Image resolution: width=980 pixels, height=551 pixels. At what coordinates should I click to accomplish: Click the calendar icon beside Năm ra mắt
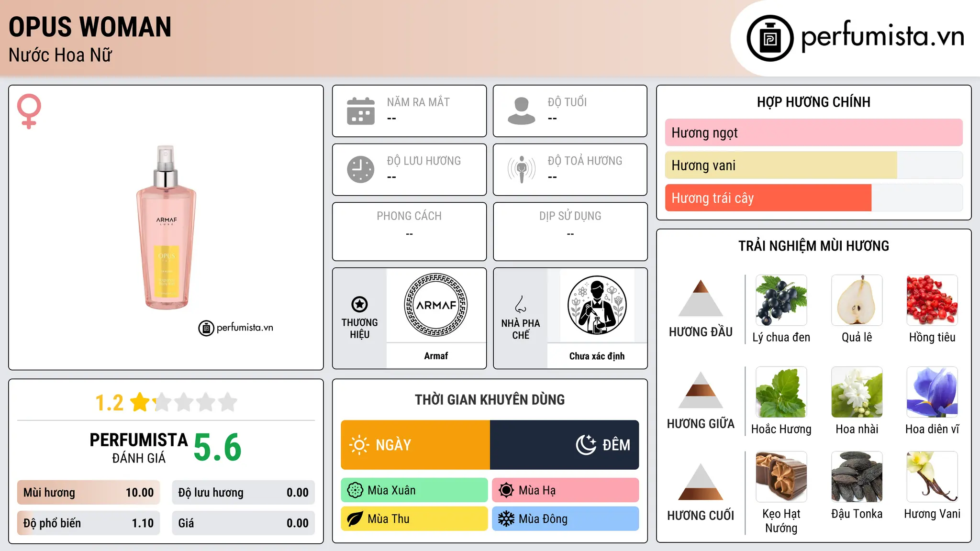361,111
